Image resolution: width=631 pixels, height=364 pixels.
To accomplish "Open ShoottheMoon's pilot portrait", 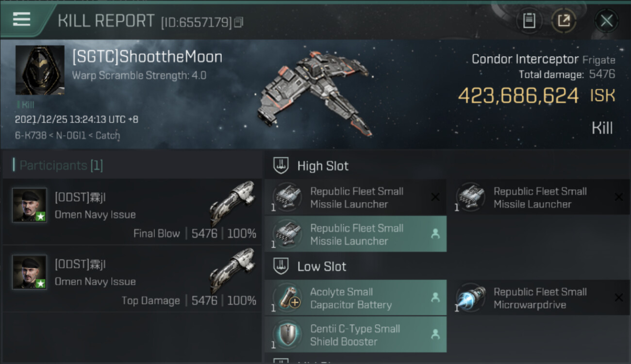I will pos(40,70).
